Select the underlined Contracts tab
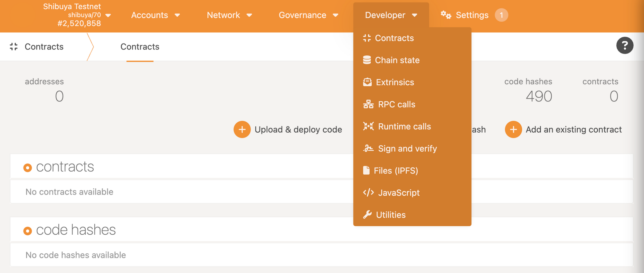644x273 pixels. [140, 47]
